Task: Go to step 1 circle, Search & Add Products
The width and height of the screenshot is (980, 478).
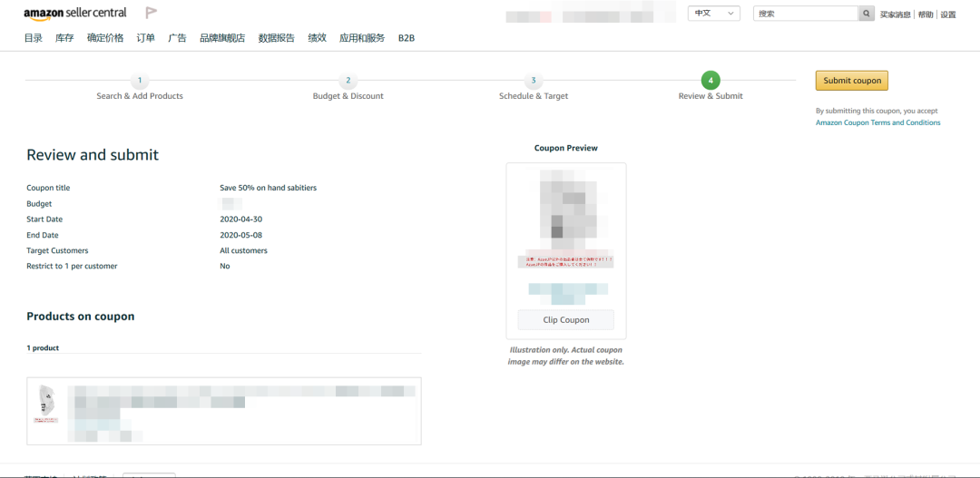Action: (140, 81)
